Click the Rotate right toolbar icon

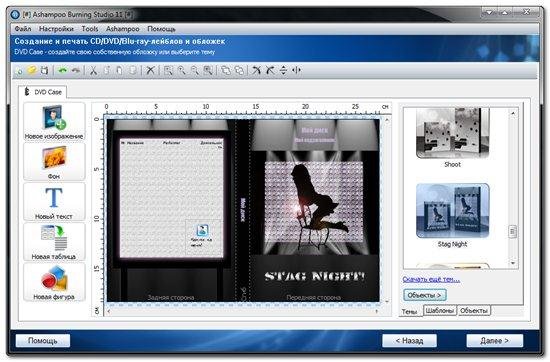coord(270,71)
